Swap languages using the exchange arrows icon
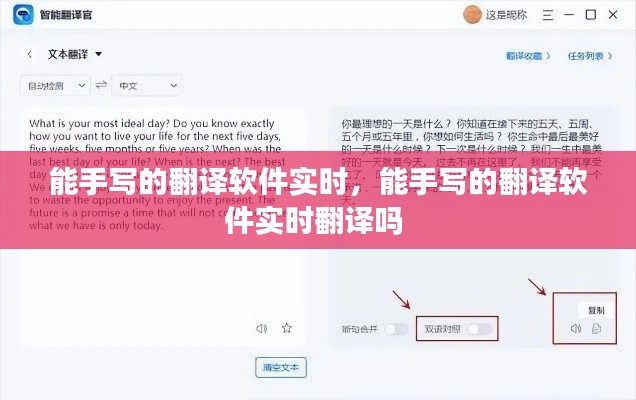 pos(101,85)
